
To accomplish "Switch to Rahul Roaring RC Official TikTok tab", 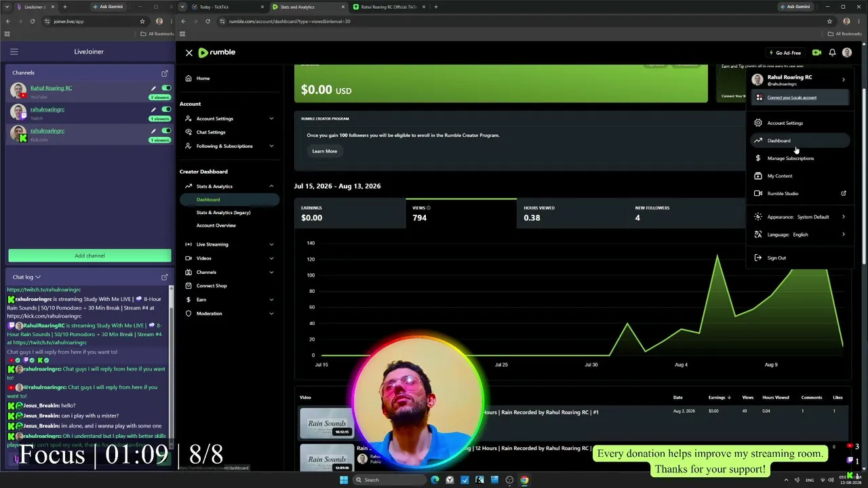I will coord(388,7).
